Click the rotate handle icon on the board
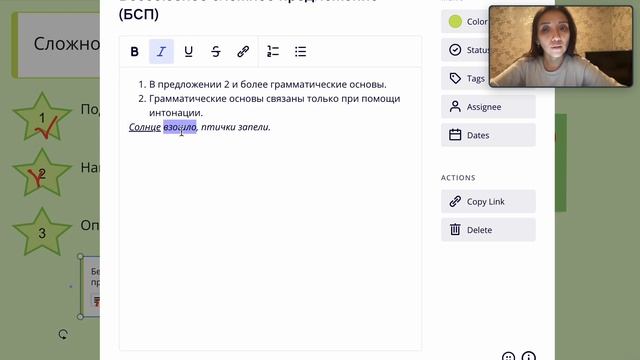 63,335
